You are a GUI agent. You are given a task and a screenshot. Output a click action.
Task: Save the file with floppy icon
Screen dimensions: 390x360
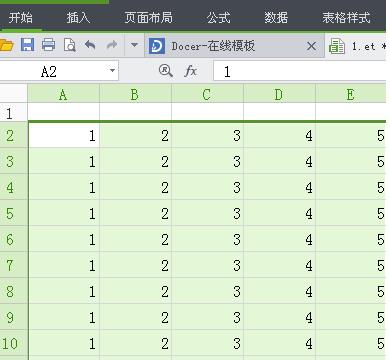tap(27, 45)
